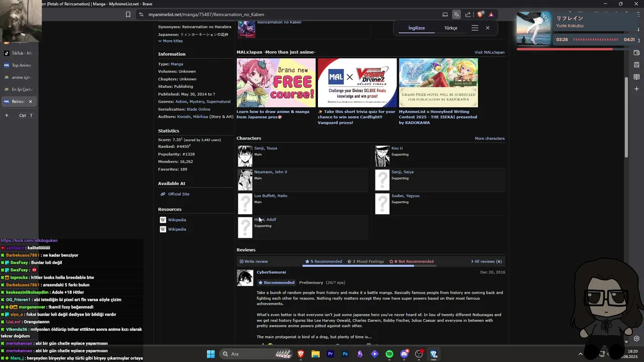This screenshot has width=644, height=362.
Task: Select Türkçe tab in translate popup
Action: (451, 28)
